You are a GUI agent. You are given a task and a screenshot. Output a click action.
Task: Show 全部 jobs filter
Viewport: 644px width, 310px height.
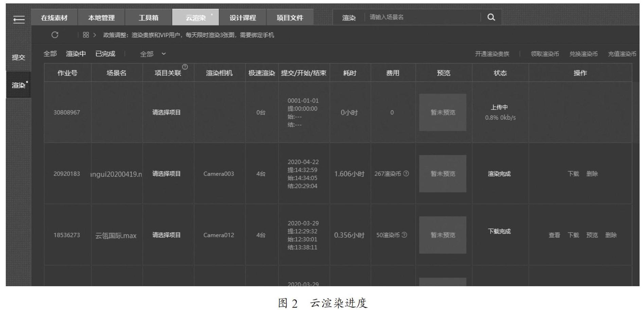tap(50, 54)
